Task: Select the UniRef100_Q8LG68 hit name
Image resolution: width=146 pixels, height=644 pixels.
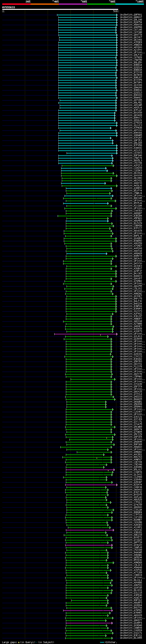Action: tap(131, 143)
